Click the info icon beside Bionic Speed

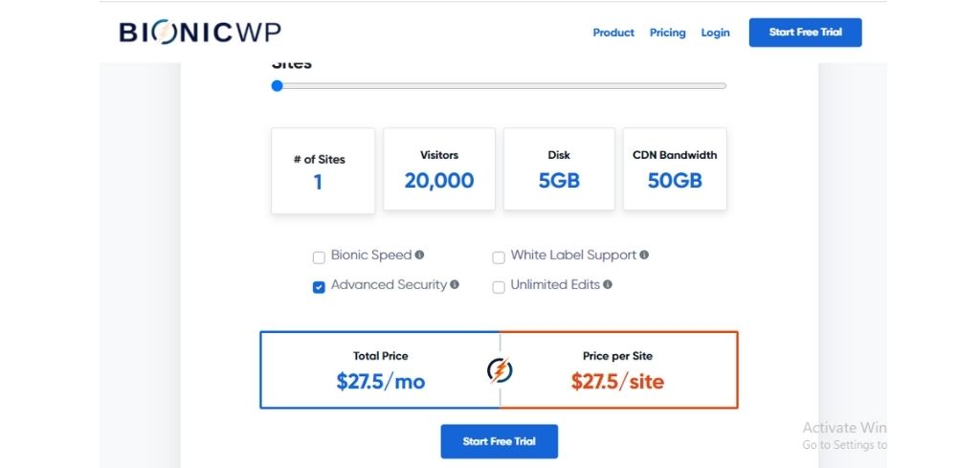tap(419, 255)
